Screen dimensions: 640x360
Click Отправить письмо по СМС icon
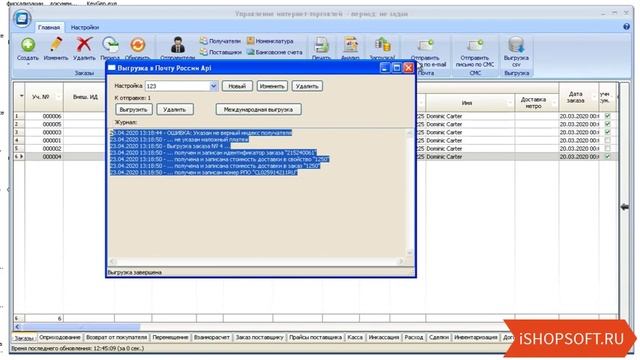pyautogui.click(x=475, y=44)
